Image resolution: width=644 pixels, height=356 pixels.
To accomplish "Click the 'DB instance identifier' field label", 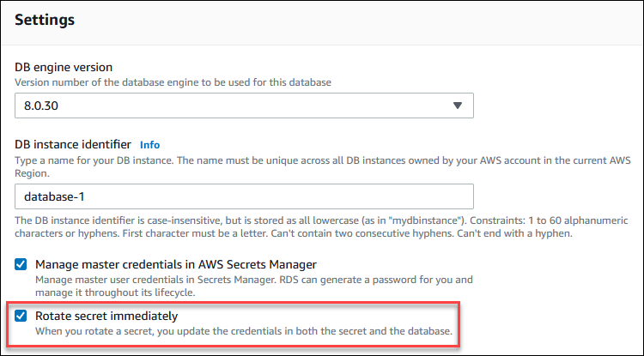I will (x=73, y=144).
